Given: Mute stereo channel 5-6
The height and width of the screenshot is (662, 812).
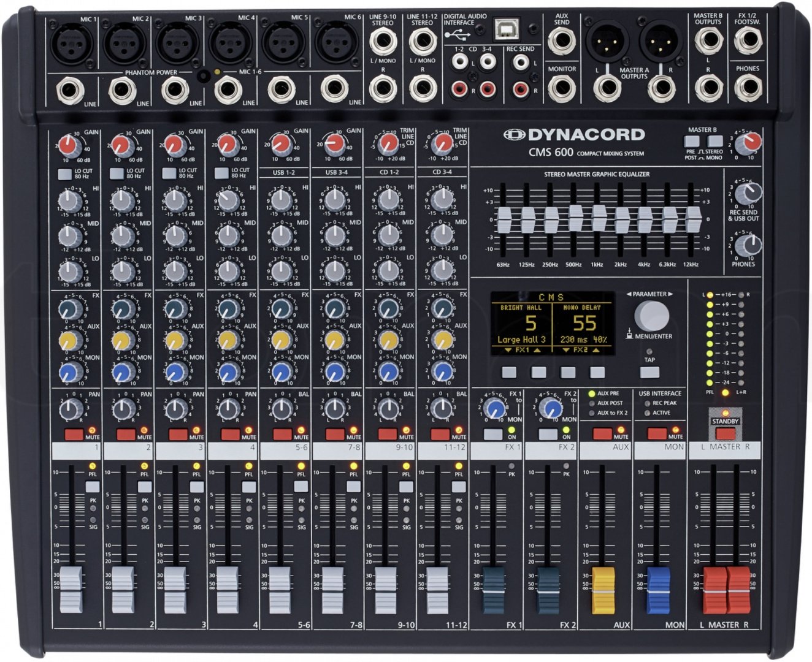Looking at the screenshot, I should 283,434.
